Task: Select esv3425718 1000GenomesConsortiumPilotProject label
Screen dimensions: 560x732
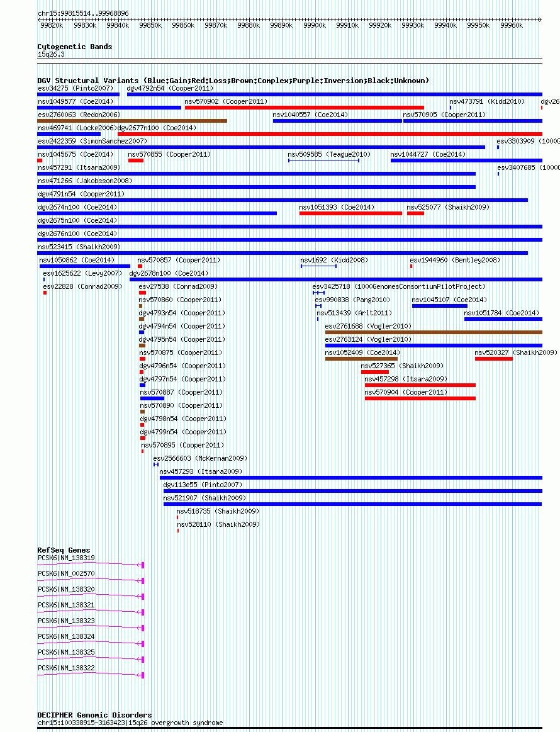Action: point(399,286)
